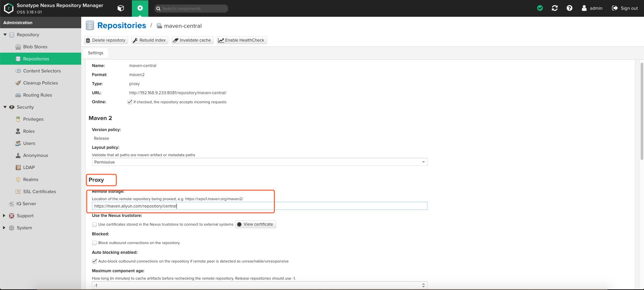644x290 pixels.
Task: Click the SSL Certificates icon
Action: [x=18, y=192]
